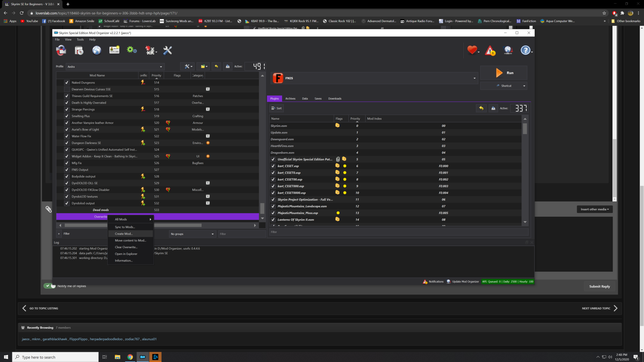Click the instance manager icon beside Install

[x=61, y=50]
